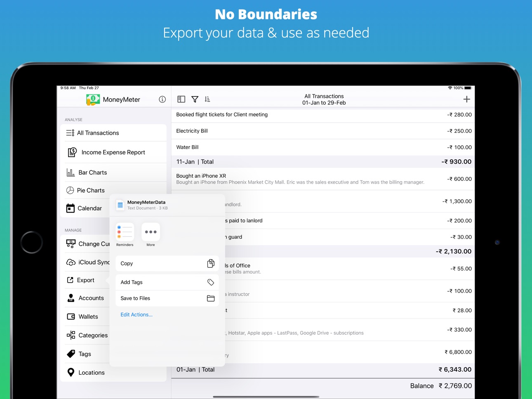Screen dimensions: 532x399
Task: Click the tag icon beside Add Tags
Action: pos(211,282)
